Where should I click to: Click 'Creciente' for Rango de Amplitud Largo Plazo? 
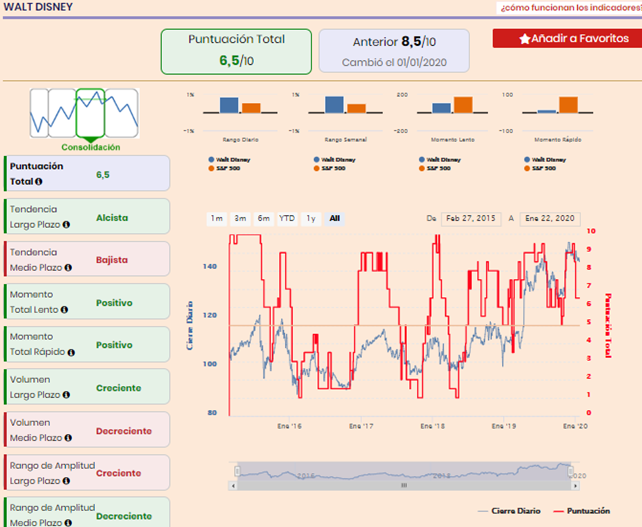coord(118,473)
